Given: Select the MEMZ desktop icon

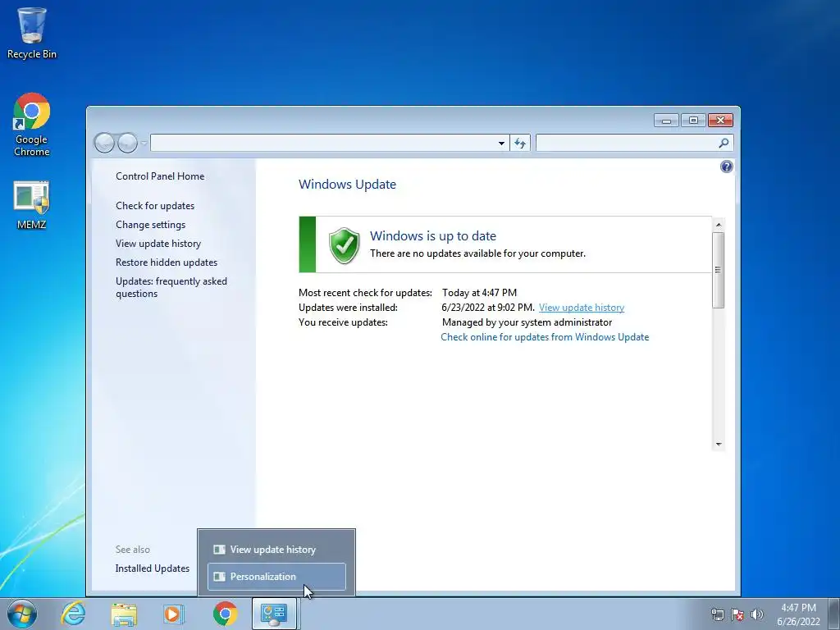Looking at the screenshot, I should pyautogui.click(x=32, y=206).
